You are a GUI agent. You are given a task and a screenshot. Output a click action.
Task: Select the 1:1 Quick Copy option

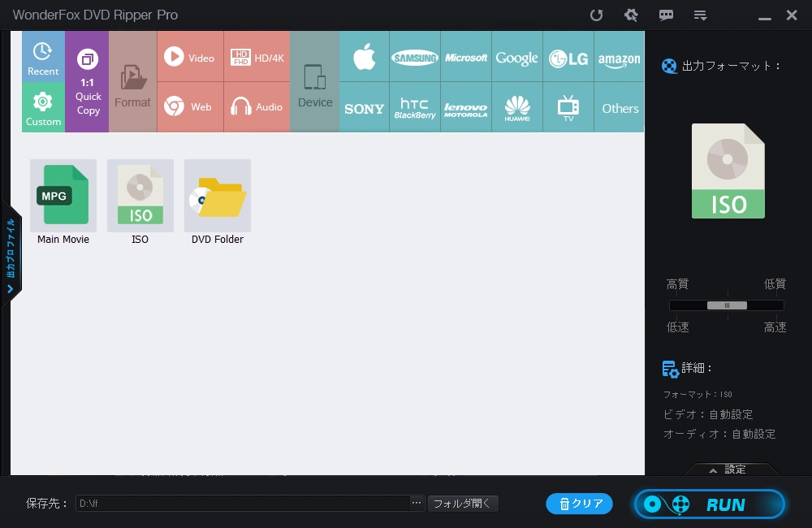coord(88,82)
